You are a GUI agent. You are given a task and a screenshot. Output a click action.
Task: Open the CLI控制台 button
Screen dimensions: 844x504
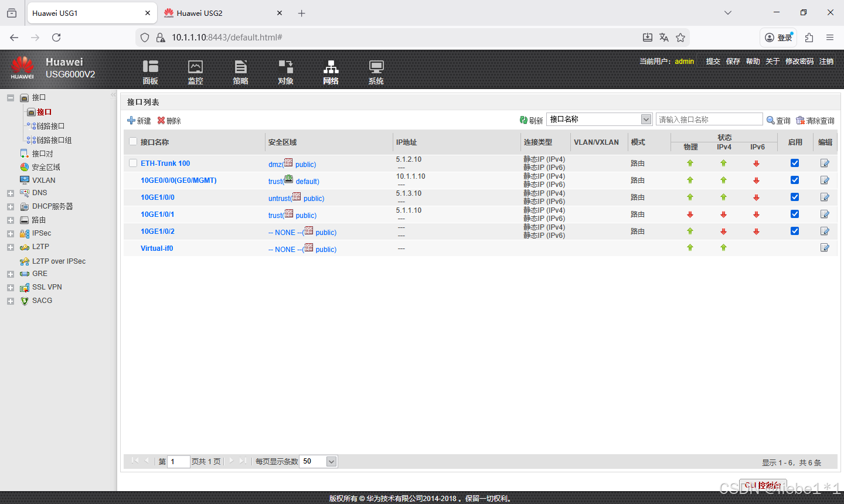[763, 485]
